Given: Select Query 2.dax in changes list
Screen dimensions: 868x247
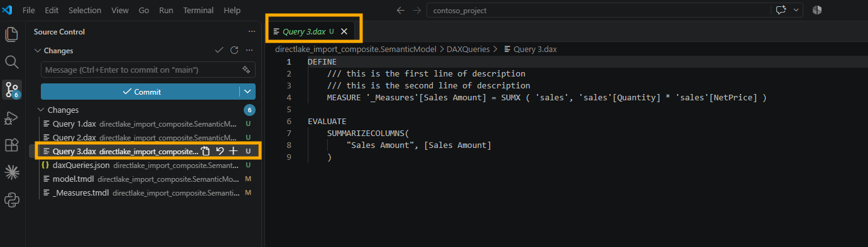Looking at the screenshot, I should [x=144, y=137].
